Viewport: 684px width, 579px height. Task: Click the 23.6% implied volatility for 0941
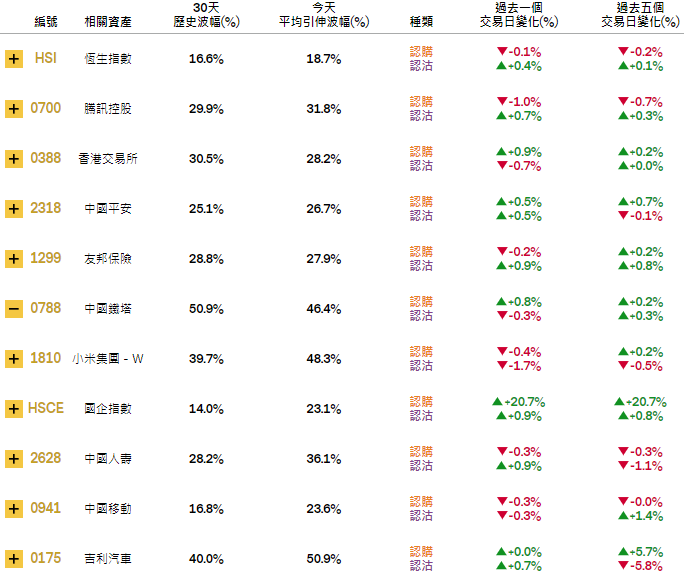coord(324,509)
